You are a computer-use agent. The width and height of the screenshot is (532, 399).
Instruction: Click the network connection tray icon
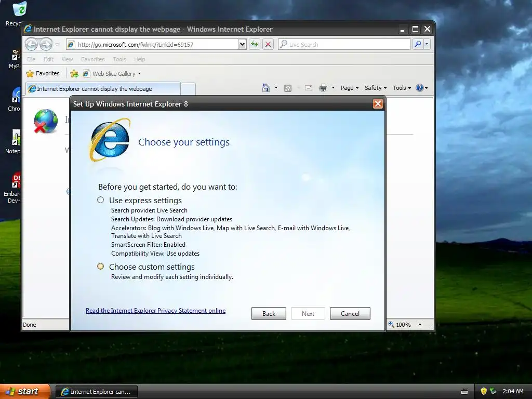pyautogui.click(x=494, y=391)
